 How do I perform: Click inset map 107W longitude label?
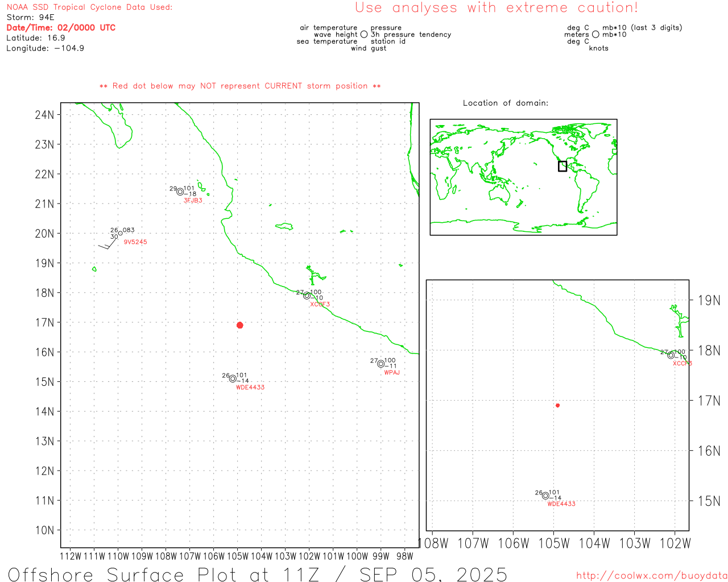coord(473,544)
